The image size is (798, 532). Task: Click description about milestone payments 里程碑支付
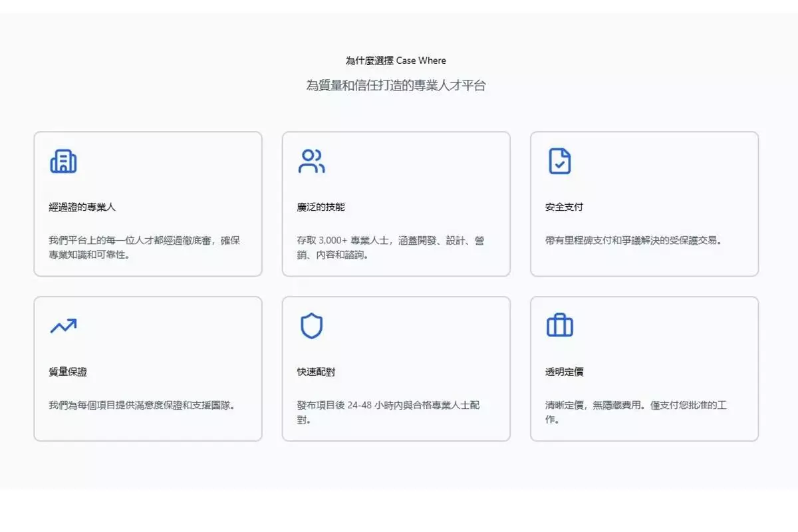tap(633, 240)
